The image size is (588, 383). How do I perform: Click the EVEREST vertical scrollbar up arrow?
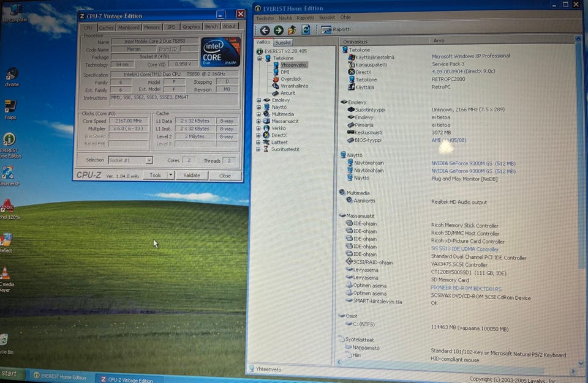click(578, 39)
